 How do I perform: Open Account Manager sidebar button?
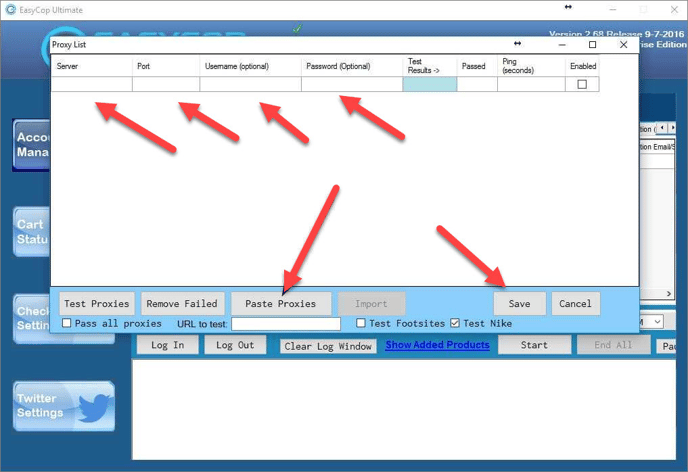[x=32, y=144]
